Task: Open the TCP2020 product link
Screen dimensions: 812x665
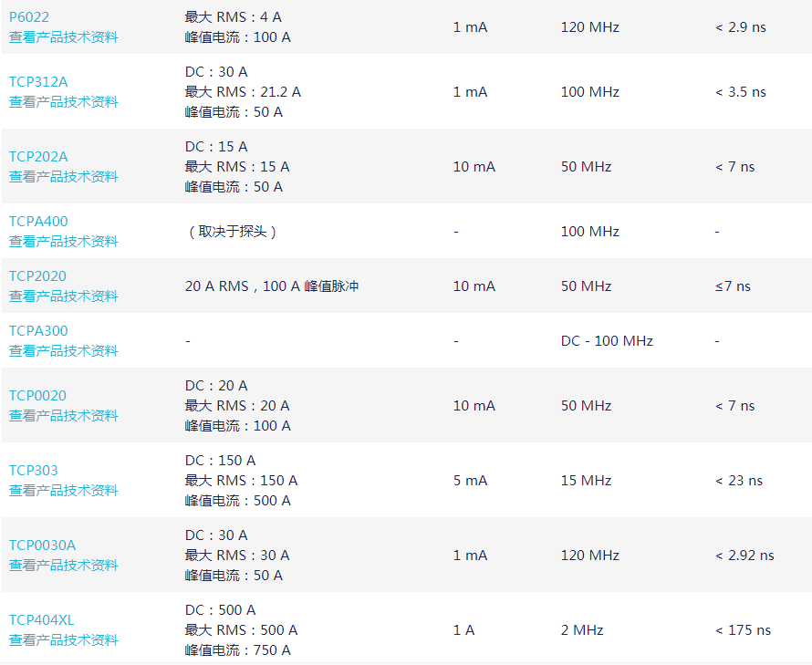Action: pyautogui.click(x=37, y=276)
